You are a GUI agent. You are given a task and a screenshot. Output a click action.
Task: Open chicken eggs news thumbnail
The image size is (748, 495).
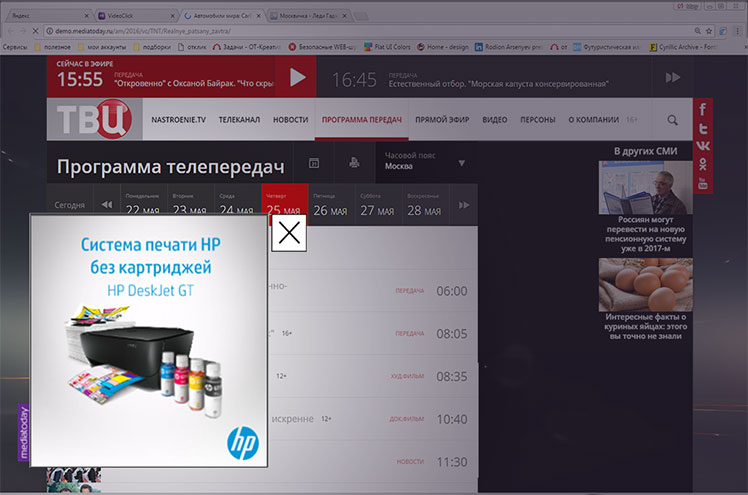(x=645, y=285)
